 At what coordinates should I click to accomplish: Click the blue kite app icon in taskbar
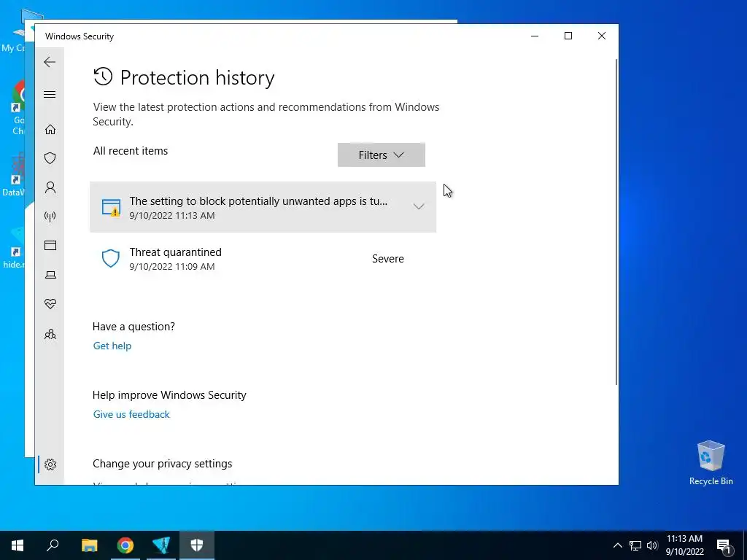pyautogui.click(x=161, y=545)
